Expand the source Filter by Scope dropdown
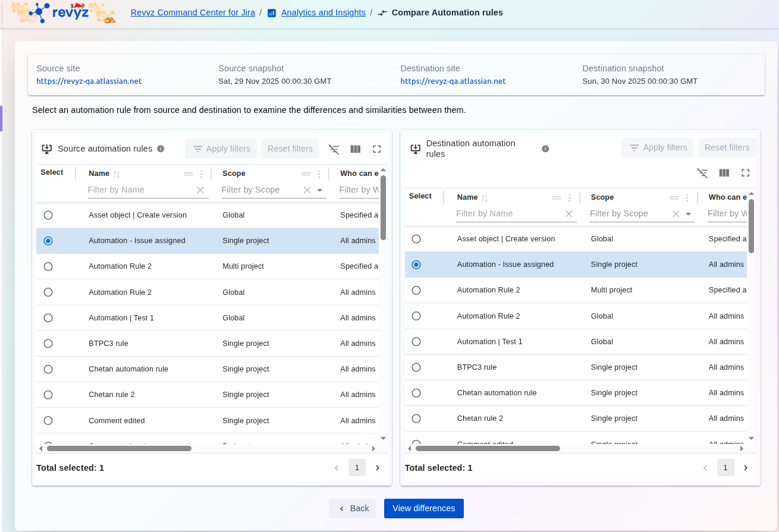The image size is (779, 532). pyautogui.click(x=320, y=190)
